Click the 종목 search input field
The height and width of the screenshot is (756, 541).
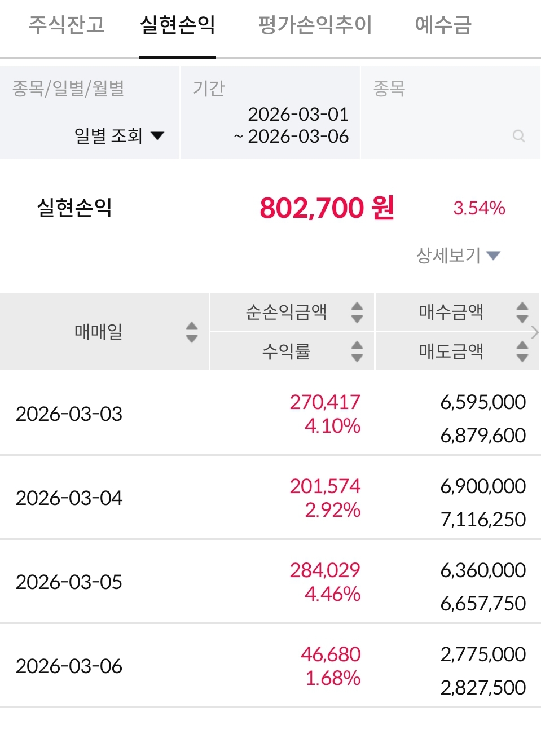pyautogui.click(x=440, y=136)
